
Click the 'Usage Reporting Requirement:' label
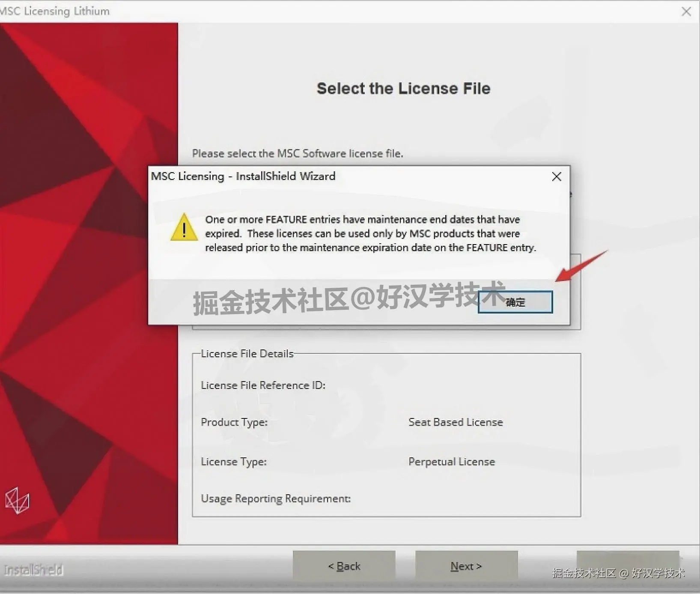(276, 498)
